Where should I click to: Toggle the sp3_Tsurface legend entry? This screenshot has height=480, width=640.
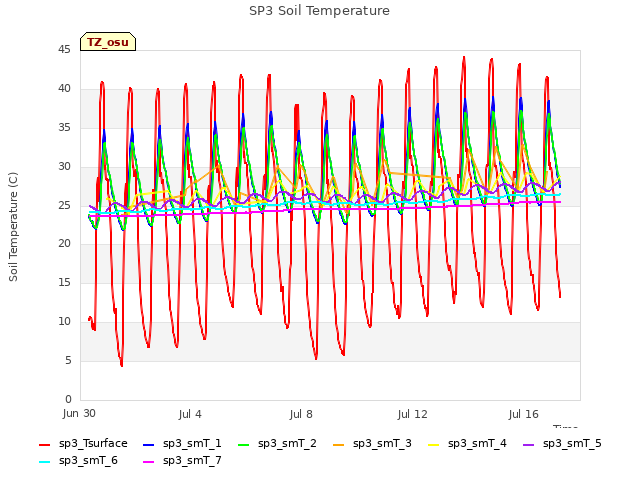[x=83, y=444]
